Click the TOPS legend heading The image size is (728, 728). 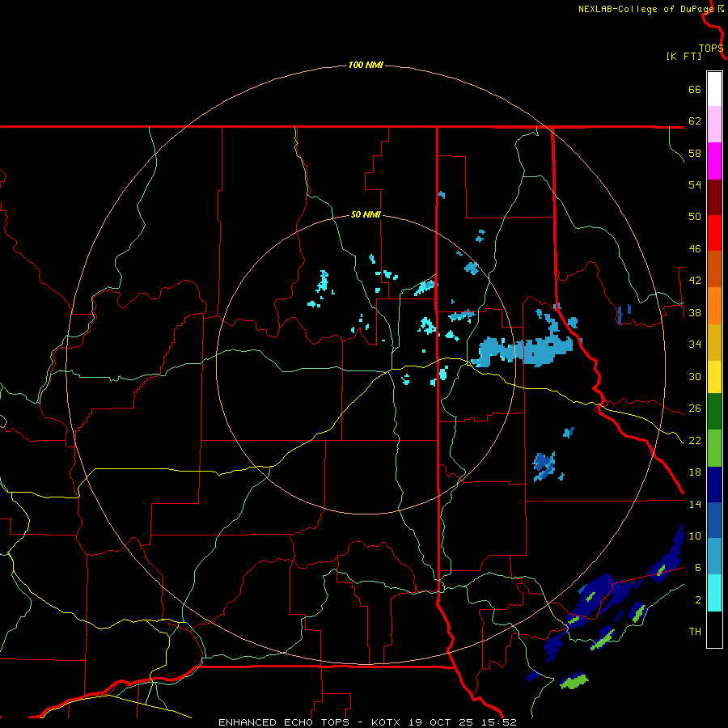[x=711, y=49]
